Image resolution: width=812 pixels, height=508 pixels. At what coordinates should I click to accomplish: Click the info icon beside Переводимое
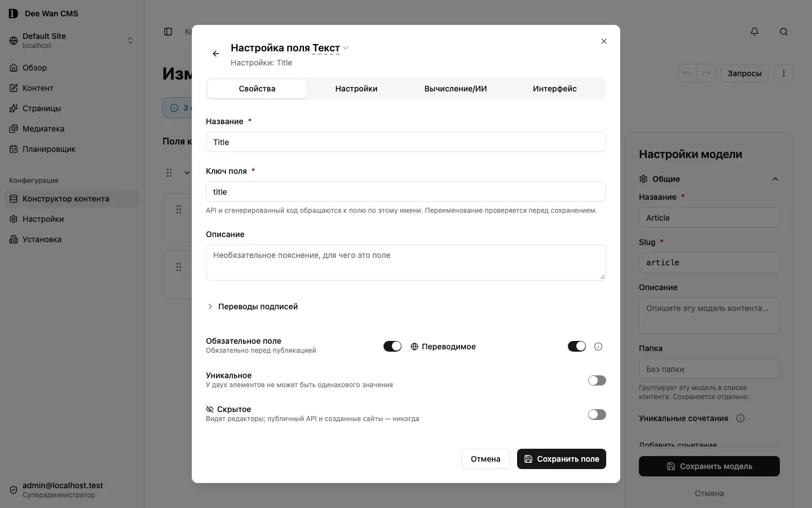pos(598,347)
